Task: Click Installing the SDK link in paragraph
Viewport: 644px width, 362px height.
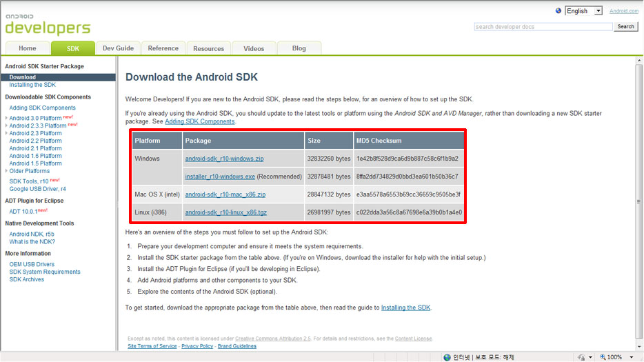Action: coord(406,308)
